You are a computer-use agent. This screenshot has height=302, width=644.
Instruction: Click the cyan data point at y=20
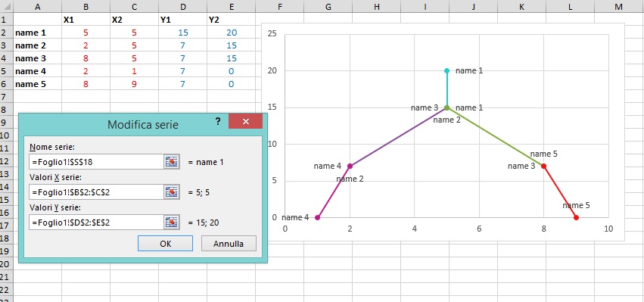click(x=446, y=70)
